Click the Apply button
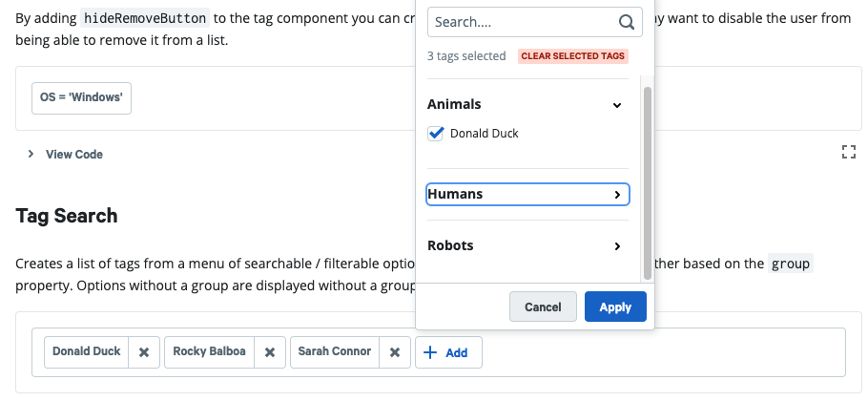The image size is (868, 402). 615,307
